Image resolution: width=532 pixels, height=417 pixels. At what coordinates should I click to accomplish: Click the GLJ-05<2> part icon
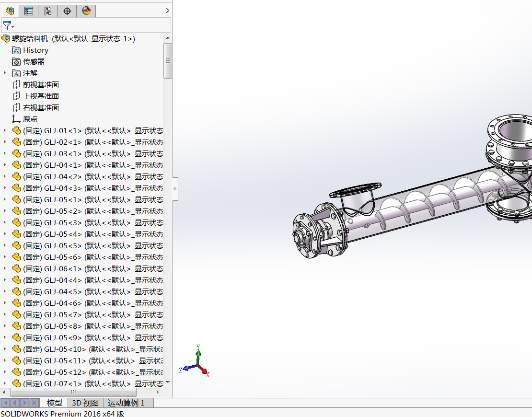click(16, 211)
